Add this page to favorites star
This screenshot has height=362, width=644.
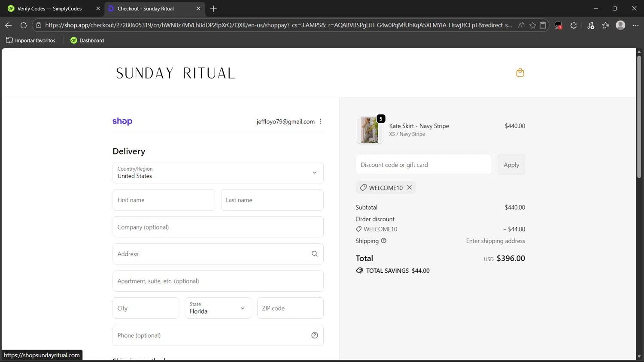coord(533,25)
